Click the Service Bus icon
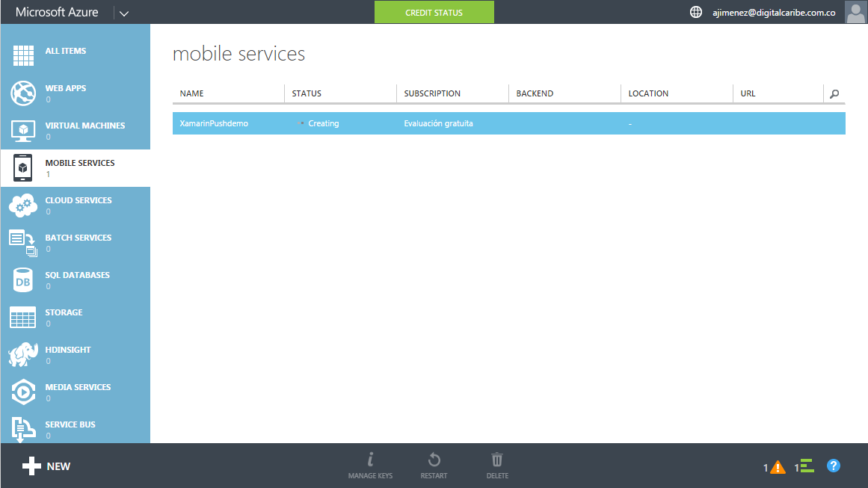Screen dimensions: 868x488 (23, 430)
